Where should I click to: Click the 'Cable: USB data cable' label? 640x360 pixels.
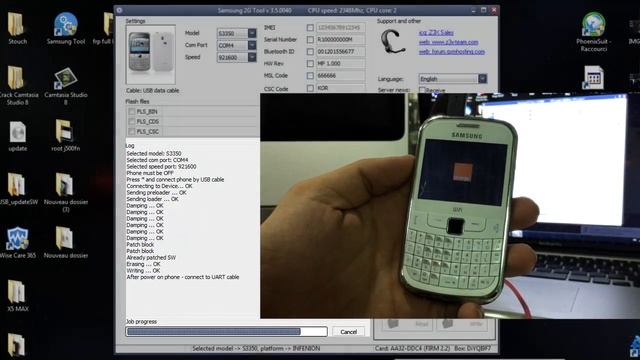152,91
